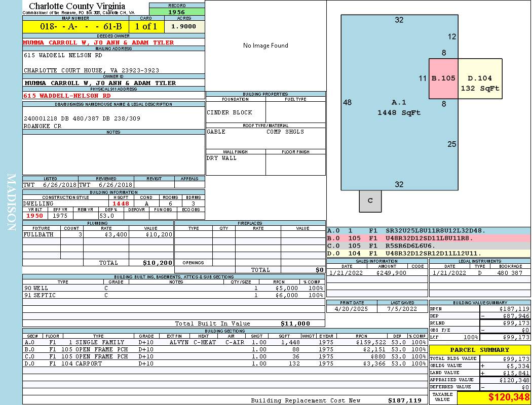Click the 'No Image Found' photo placeholder

pyautogui.click(x=265, y=46)
